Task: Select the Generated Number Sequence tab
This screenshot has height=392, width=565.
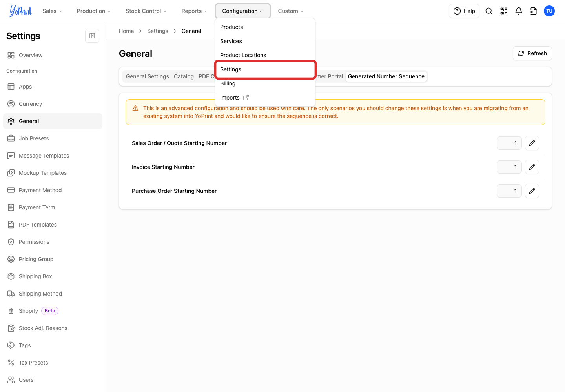Action: click(x=386, y=76)
